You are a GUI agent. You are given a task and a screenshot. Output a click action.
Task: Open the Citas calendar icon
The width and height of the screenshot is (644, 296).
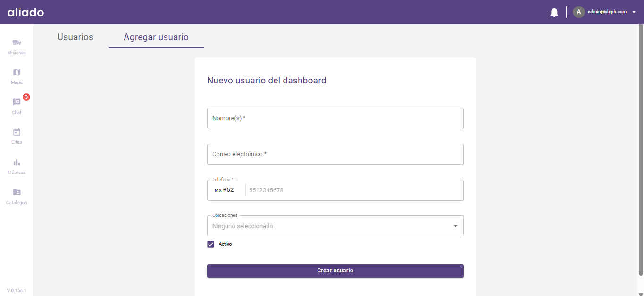point(17,132)
